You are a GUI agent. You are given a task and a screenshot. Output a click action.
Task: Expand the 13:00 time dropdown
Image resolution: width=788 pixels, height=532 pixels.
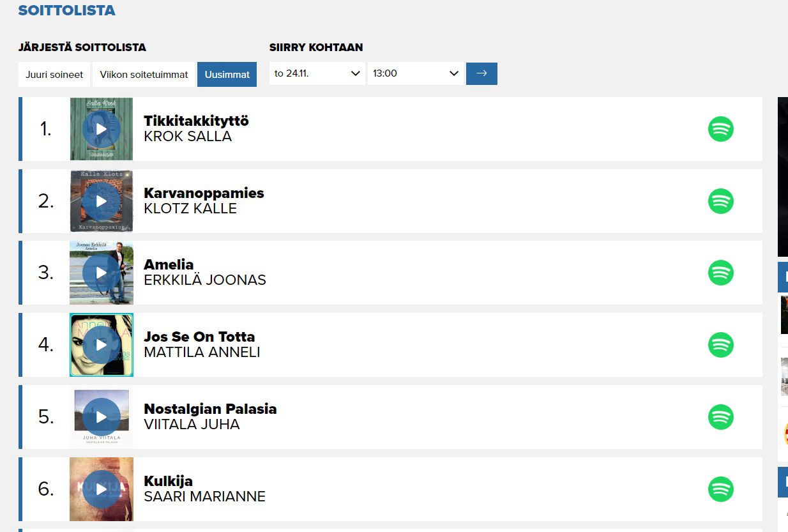tap(416, 73)
